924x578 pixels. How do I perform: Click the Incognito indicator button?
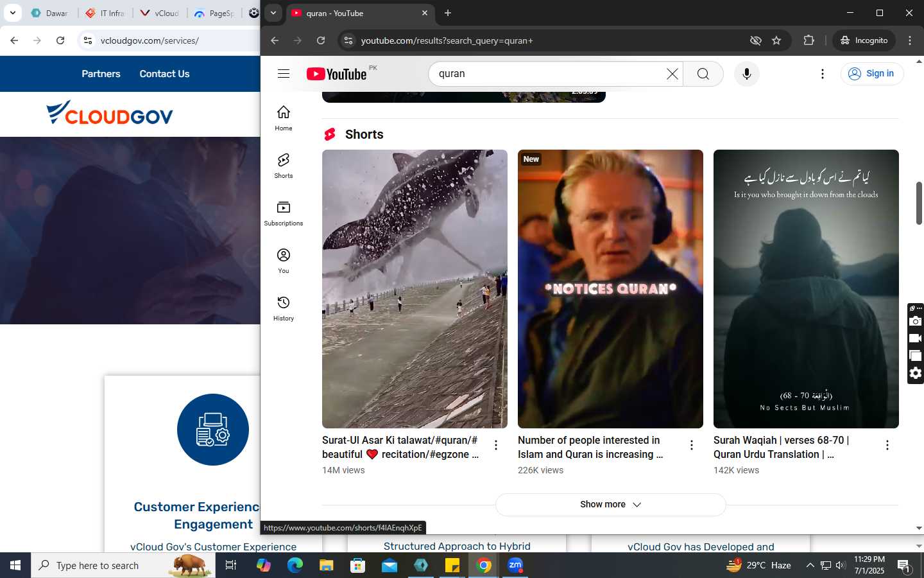click(864, 40)
